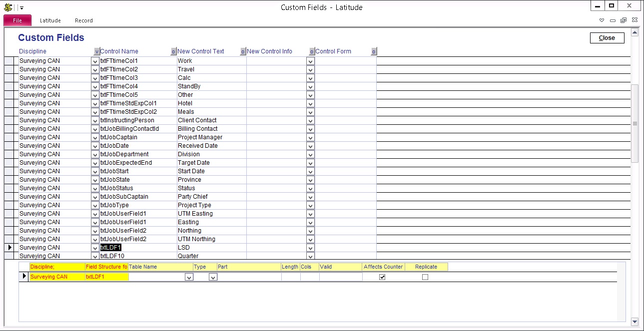Collapse the ribbon using the heart-shaped arrow icon
This screenshot has height=331, width=644.
pyautogui.click(x=602, y=20)
